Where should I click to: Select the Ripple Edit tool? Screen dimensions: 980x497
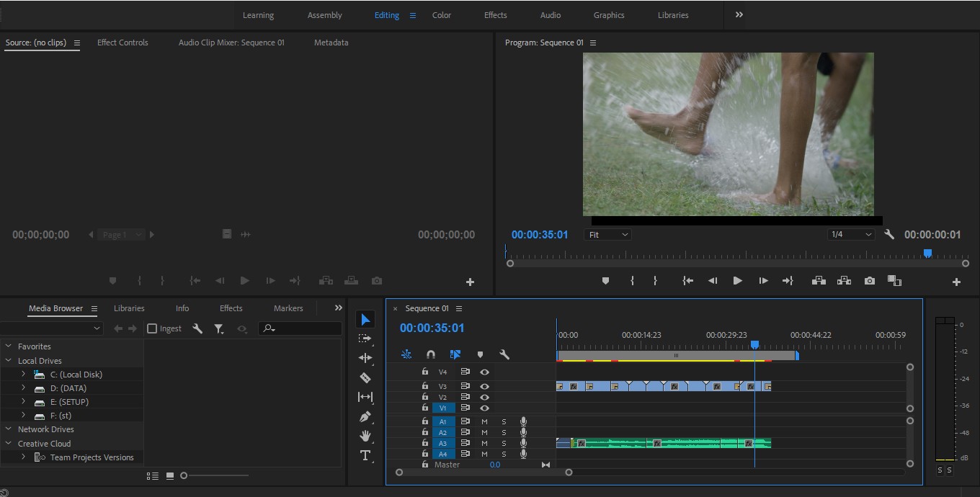point(365,358)
